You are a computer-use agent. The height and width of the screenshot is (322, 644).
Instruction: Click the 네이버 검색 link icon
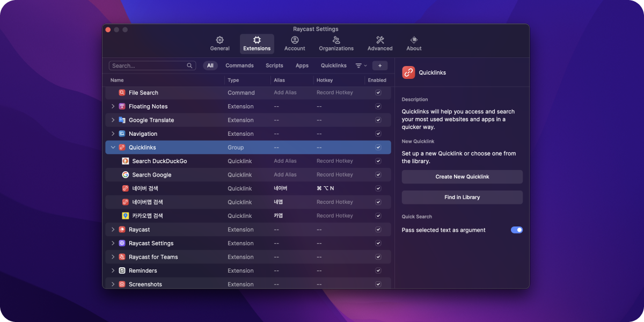point(126,188)
